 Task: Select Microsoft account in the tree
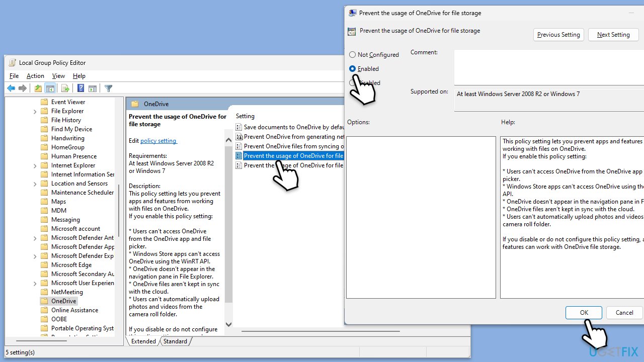click(75, 229)
